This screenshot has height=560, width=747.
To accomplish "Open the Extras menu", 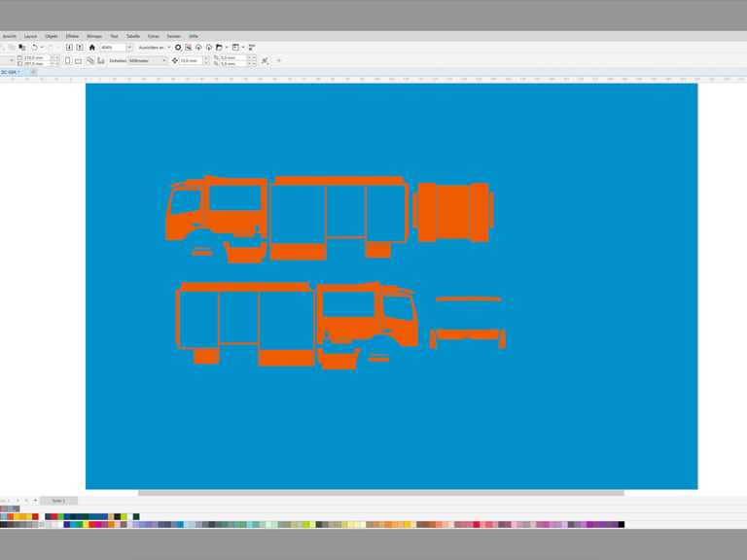I will click(154, 36).
